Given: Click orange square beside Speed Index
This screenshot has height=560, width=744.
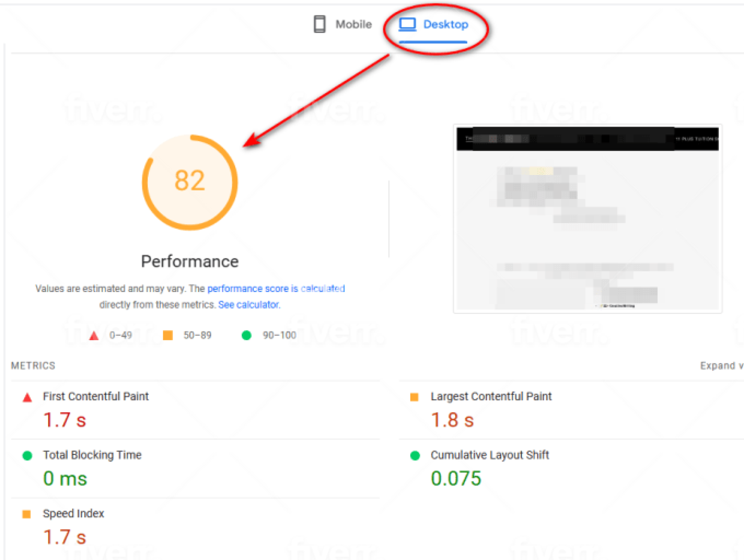Looking at the screenshot, I should [26, 514].
